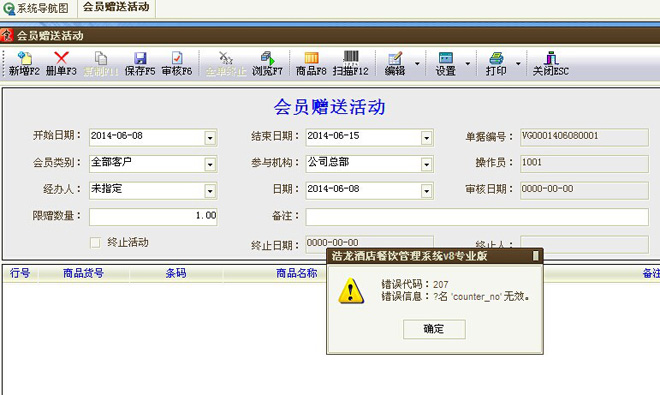Click the 新增F2 new record icon
The width and height of the screenshot is (660, 395).
(x=24, y=58)
